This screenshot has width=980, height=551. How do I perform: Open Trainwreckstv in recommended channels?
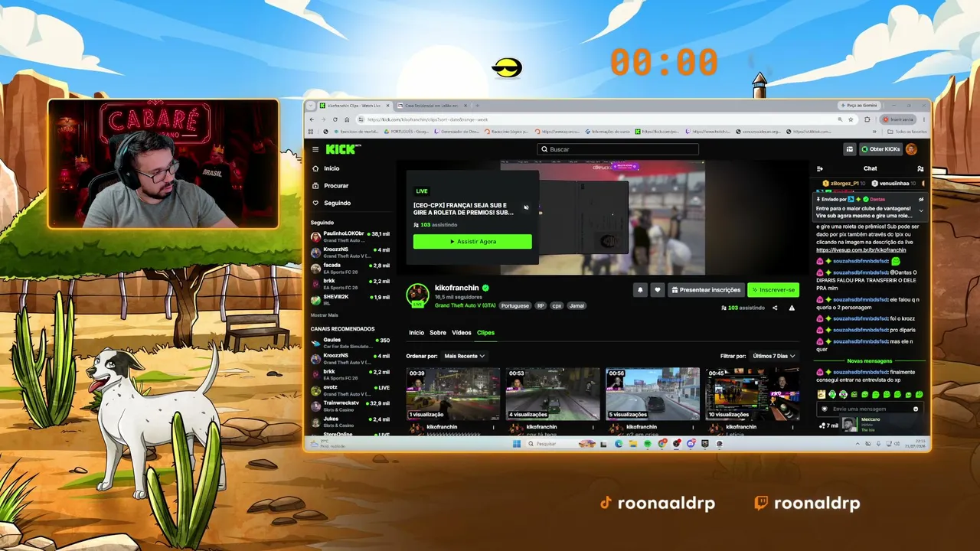coord(351,406)
